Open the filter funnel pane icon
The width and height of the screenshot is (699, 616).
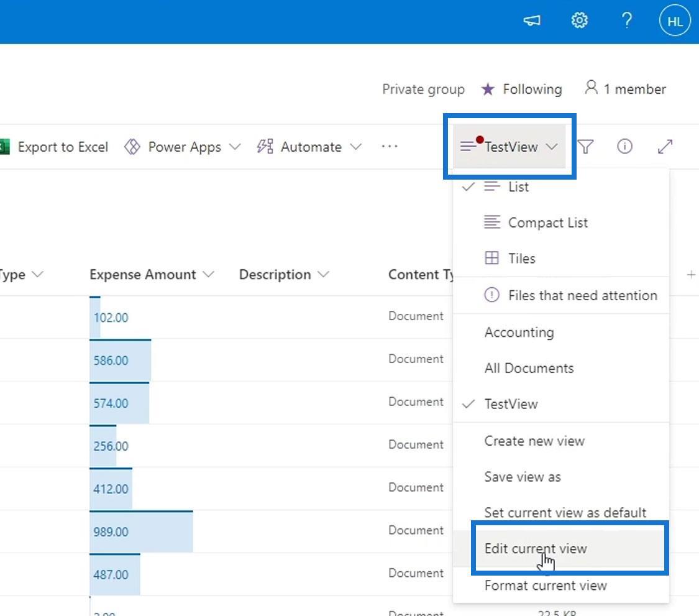(586, 147)
